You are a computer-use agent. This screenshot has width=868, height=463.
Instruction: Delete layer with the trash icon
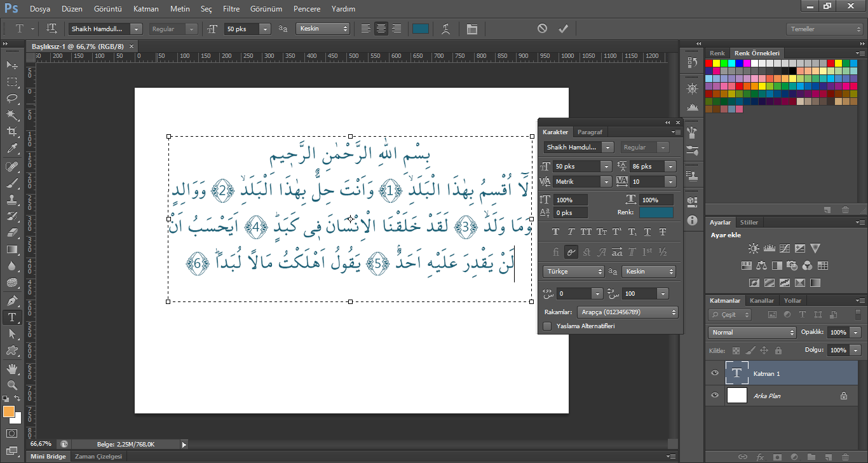pyautogui.click(x=844, y=457)
